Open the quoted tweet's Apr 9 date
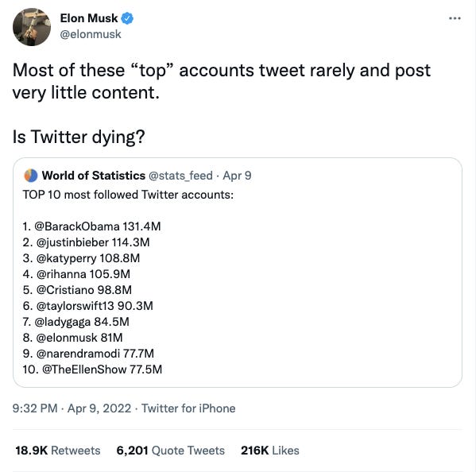Screen dimensions: 476x472 click(x=237, y=176)
